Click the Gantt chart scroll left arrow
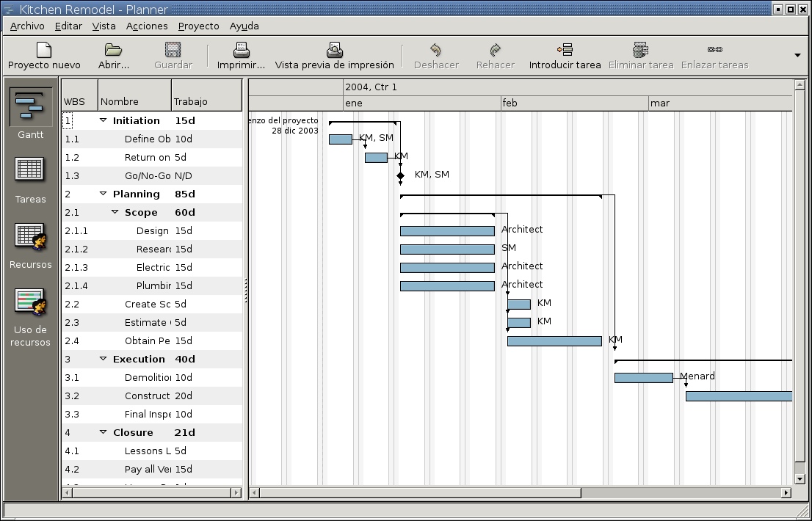The image size is (812, 521). (x=254, y=492)
